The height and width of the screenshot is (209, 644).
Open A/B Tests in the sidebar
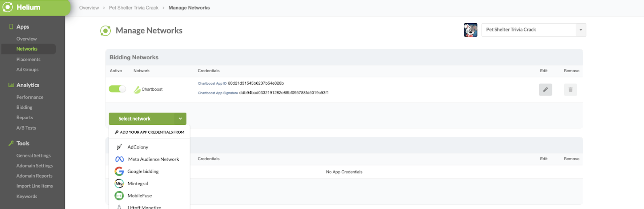pyautogui.click(x=26, y=128)
